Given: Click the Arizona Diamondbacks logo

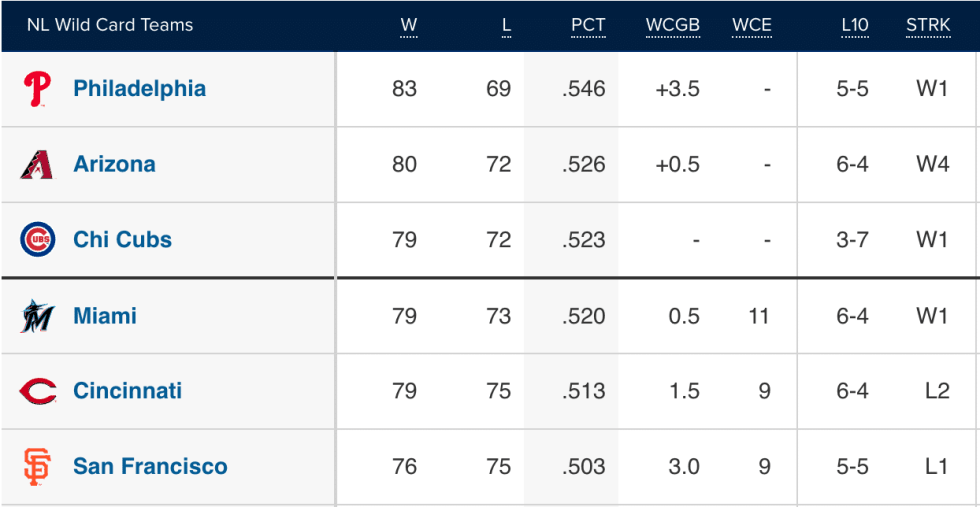Looking at the screenshot, I should (x=37, y=165).
